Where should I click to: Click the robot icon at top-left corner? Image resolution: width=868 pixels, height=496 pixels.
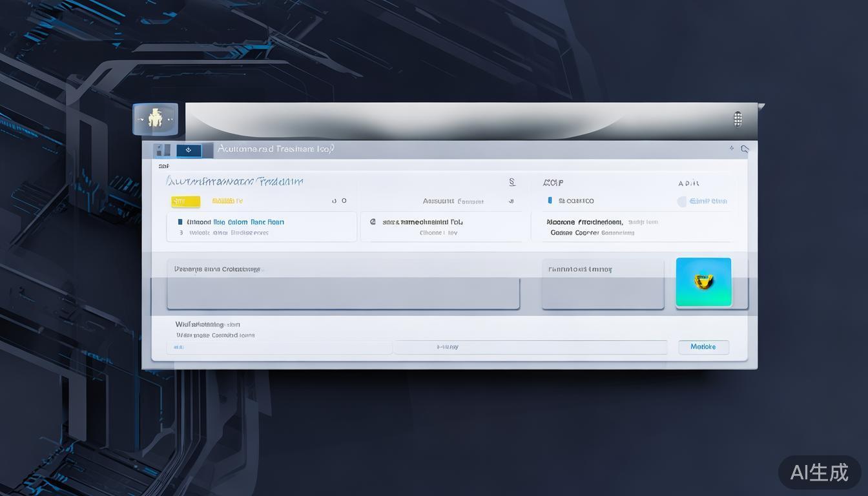155,119
